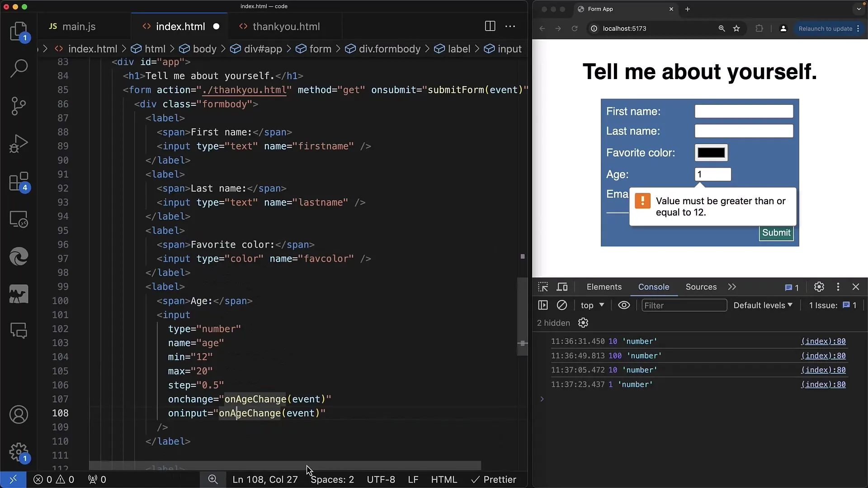This screenshot has height=488, width=868.
Task: Show errors and warnings count panel
Action: coord(54,479)
